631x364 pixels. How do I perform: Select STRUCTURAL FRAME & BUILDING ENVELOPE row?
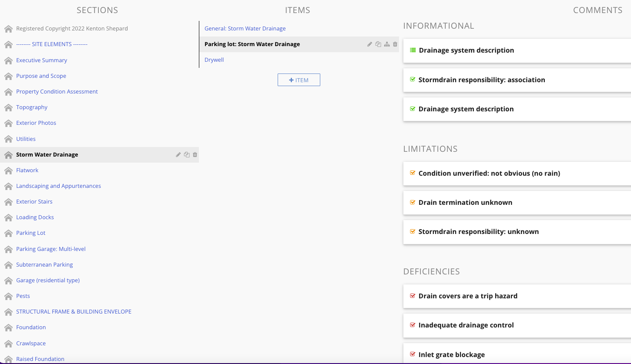pyautogui.click(x=74, y=312)
